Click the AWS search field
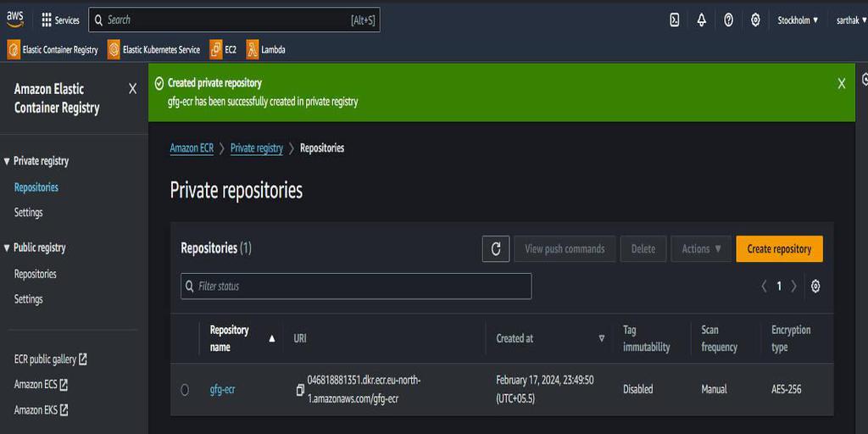Viewport: 868px width, 434px height. pyautogui.click(x=234, y=20)
